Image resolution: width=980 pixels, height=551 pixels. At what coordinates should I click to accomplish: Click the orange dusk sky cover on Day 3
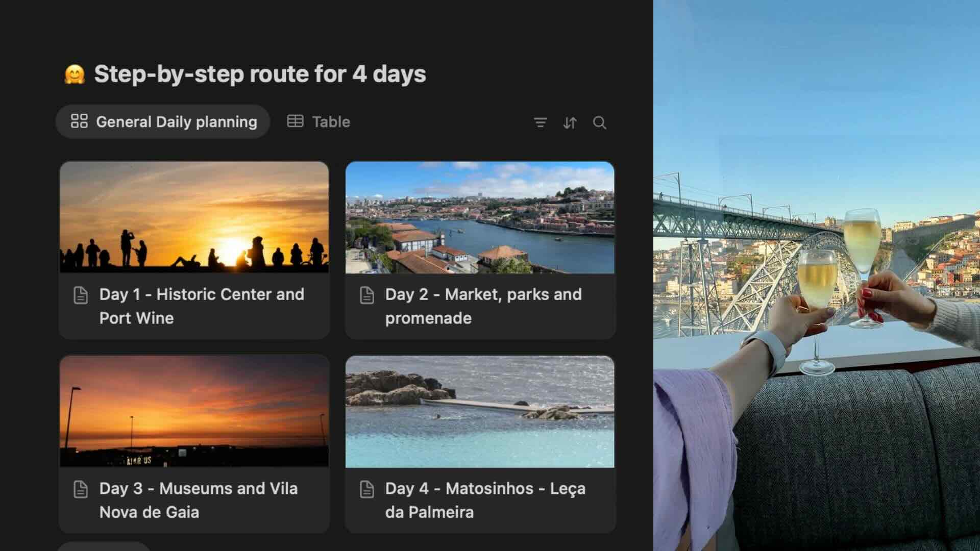194,411
